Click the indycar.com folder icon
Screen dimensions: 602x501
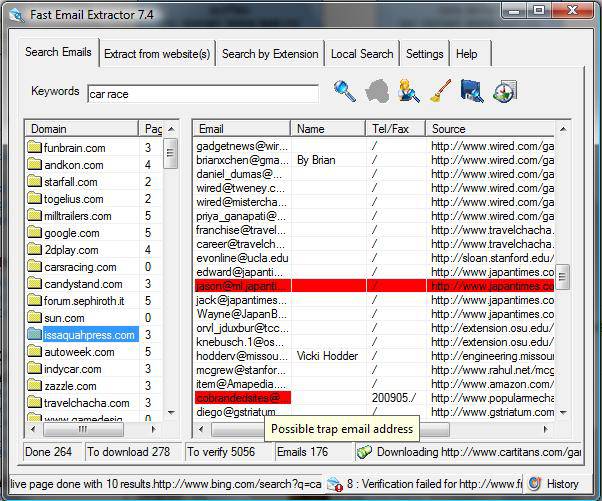coord(35,368)
